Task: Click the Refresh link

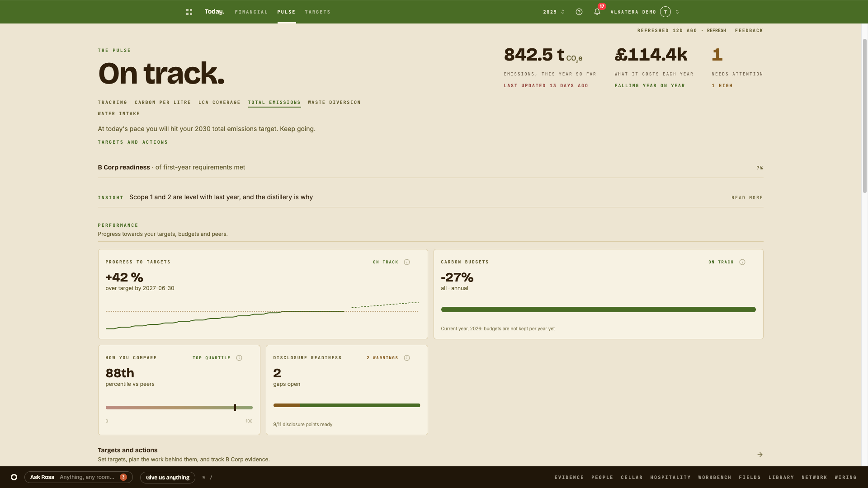Action: 717,31
